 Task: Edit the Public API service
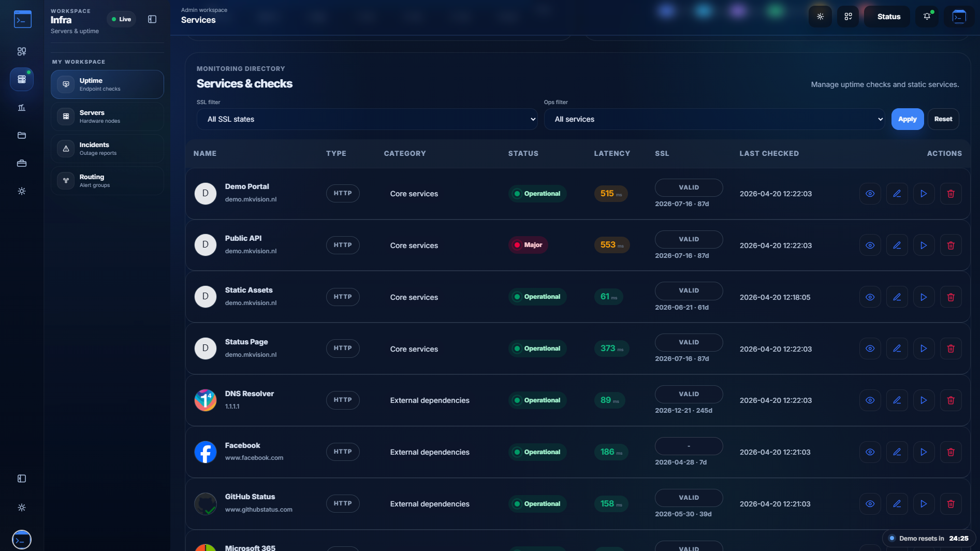tap(897, 245)
